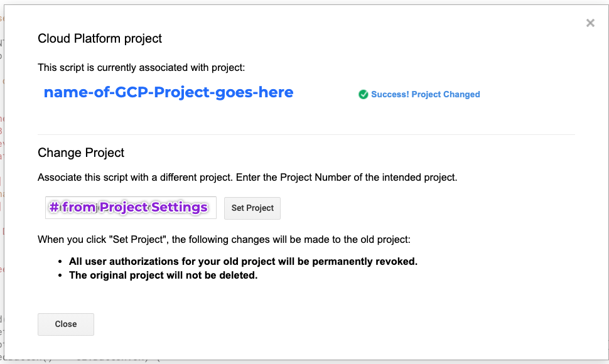Select the authorizations permanently revoked warning
Image resolution: width=609 pixels, height=364 pixels.
(243, 262)
